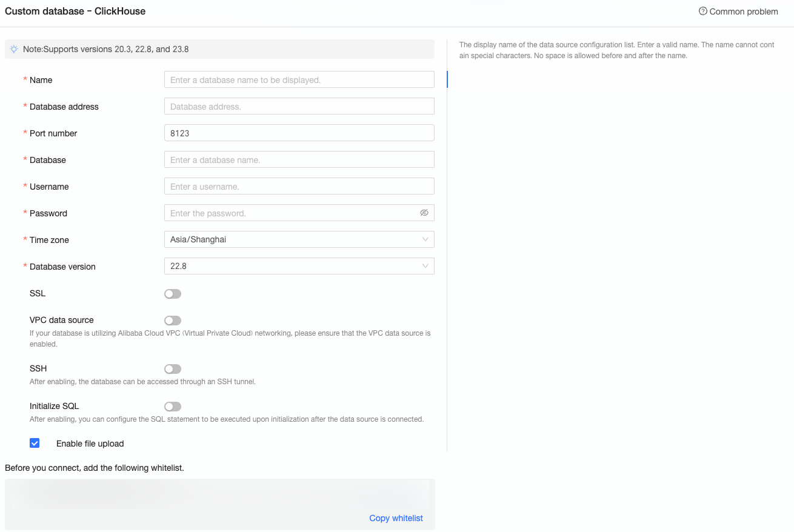Image resolution: width=794 pixels, height=532 pixels.
Task: Focus the Database name field
Action: point(299,159)
